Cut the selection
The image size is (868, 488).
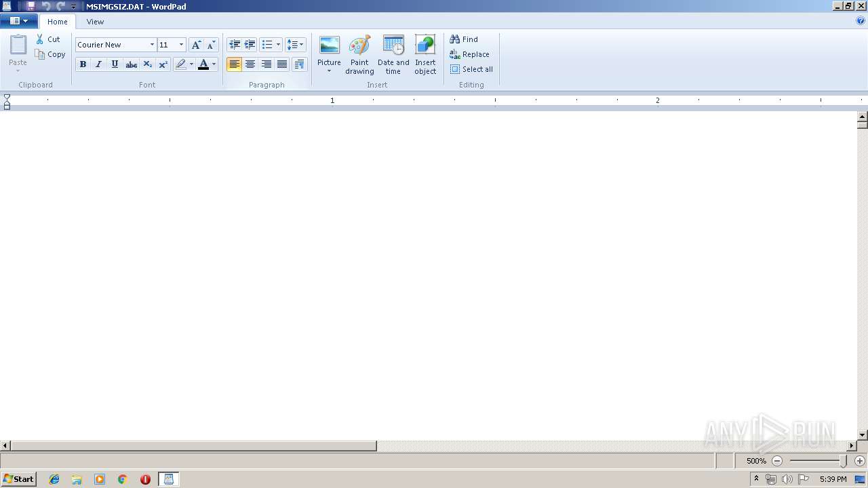coord(48,39)
